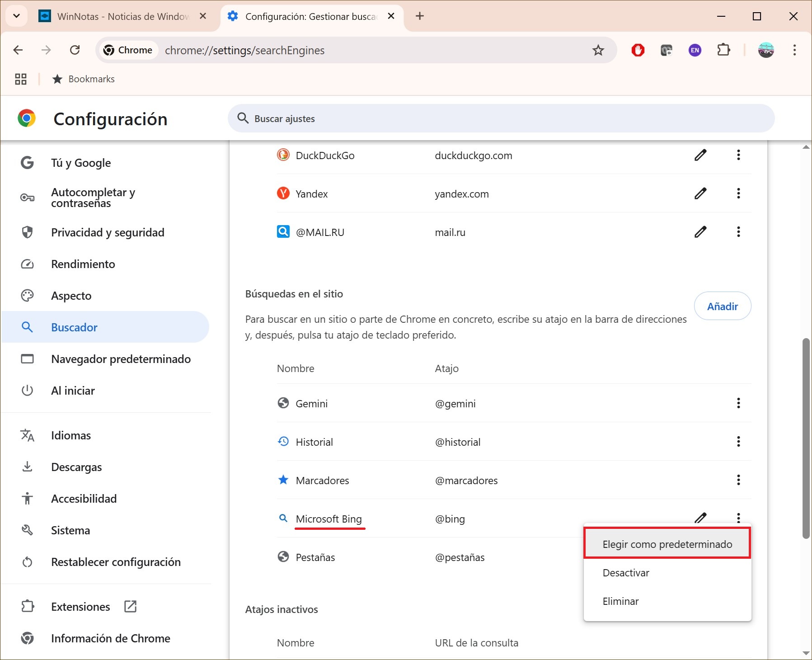Click the page vertical scrollbar thumb

[806, 438]
